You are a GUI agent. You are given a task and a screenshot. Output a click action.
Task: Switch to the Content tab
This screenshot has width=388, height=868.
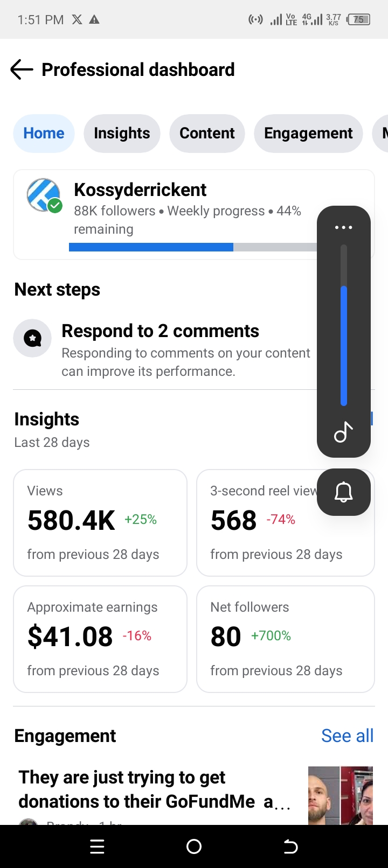207,133
